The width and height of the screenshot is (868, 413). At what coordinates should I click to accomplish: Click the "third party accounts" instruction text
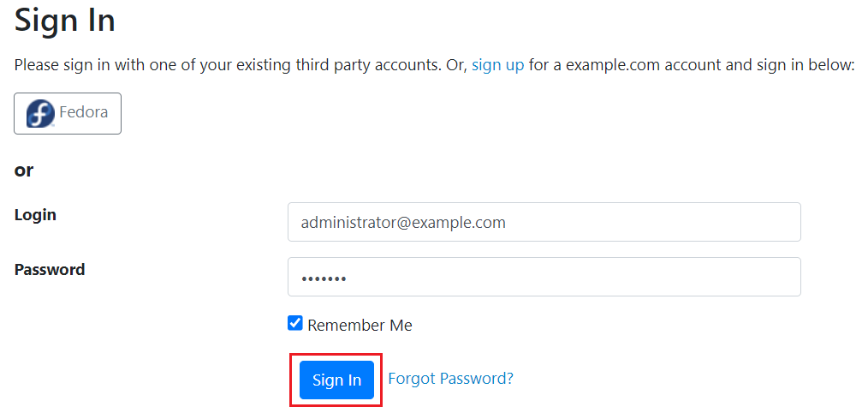371,64
